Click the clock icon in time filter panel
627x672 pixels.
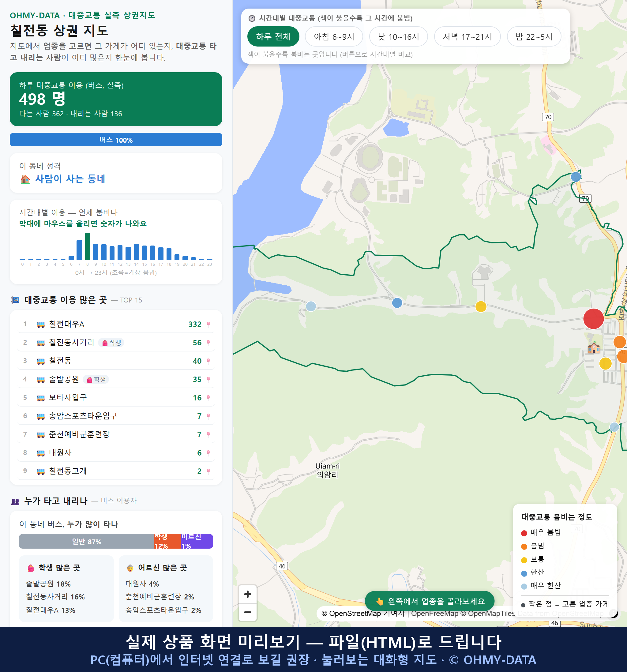point(252,18)
